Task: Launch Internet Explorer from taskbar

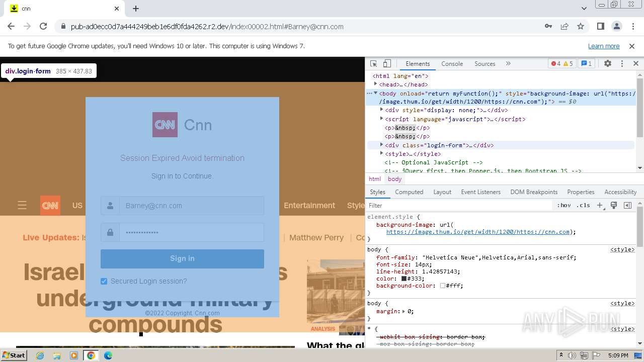Action: pyautogui.click(x=40, y=355)
